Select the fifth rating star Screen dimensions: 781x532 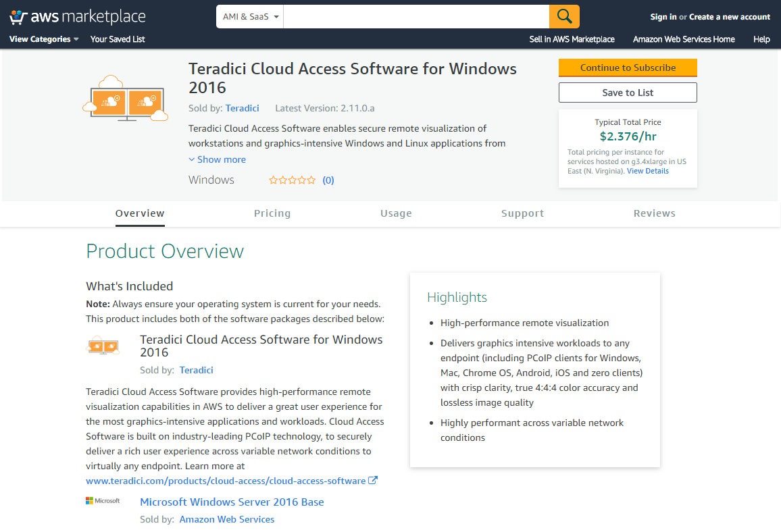(311, 180)
